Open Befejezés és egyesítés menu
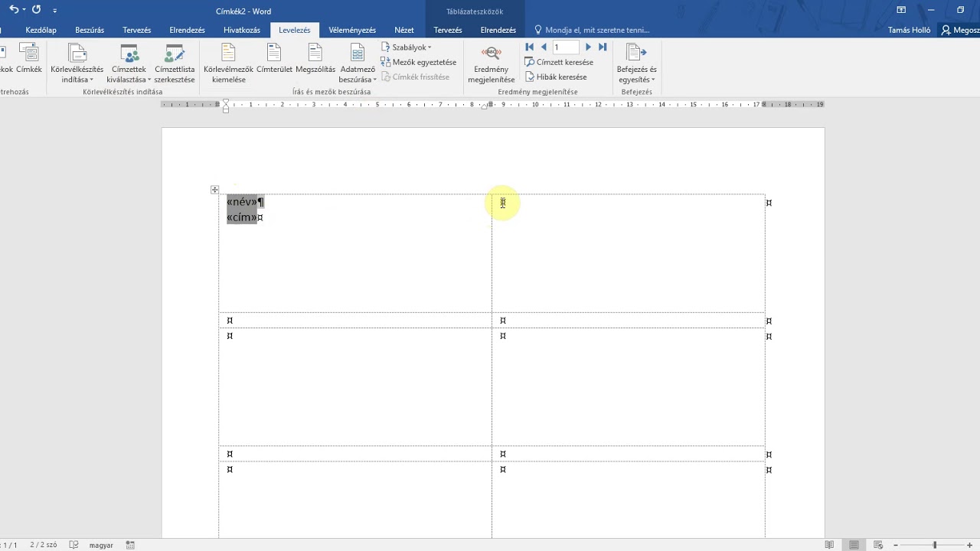The image size is (980, 551). tap(637, 63)
